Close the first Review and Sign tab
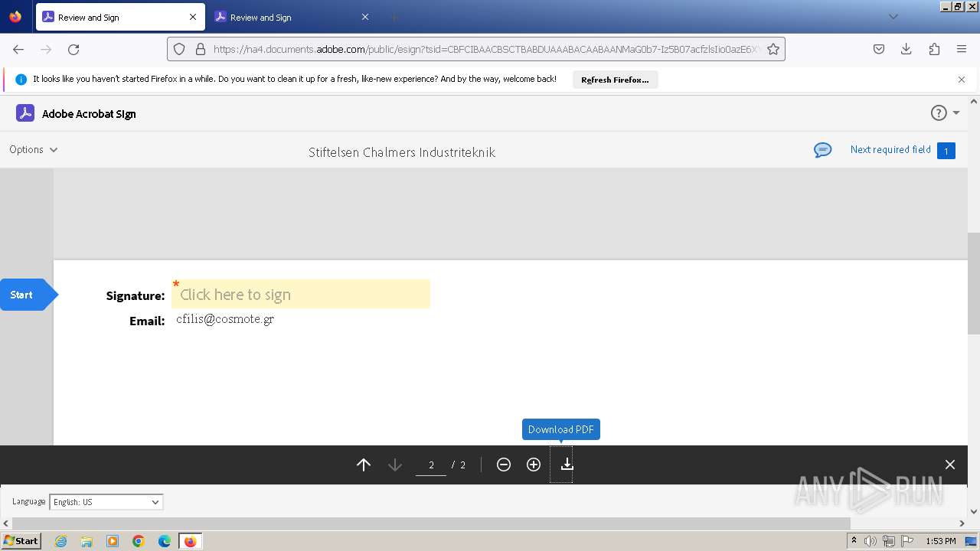This screenshot has height=551, width=980. click(193, 17)
